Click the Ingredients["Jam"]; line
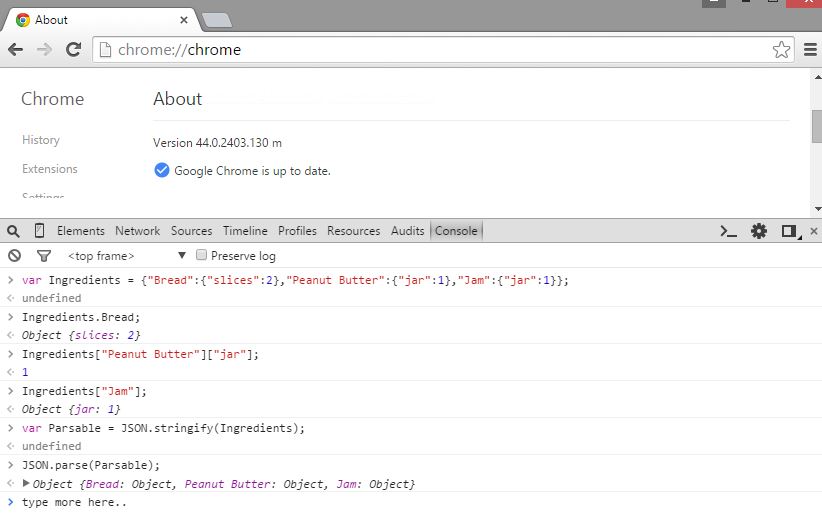 [x=84, y=391]
